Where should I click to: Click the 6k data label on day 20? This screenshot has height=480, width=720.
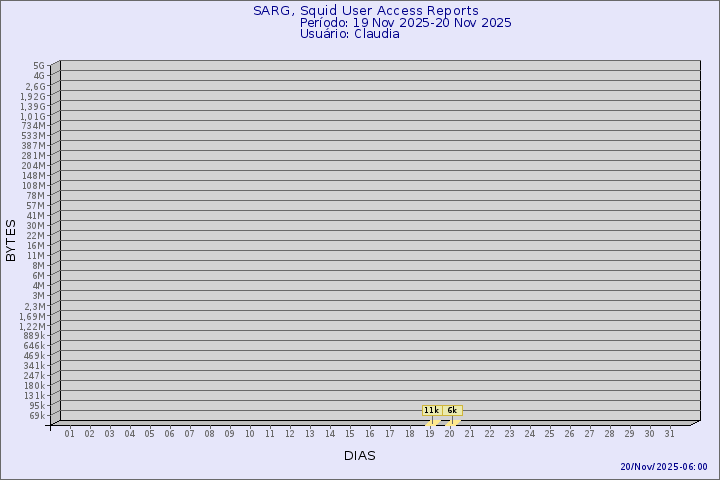tap(452, 410)
